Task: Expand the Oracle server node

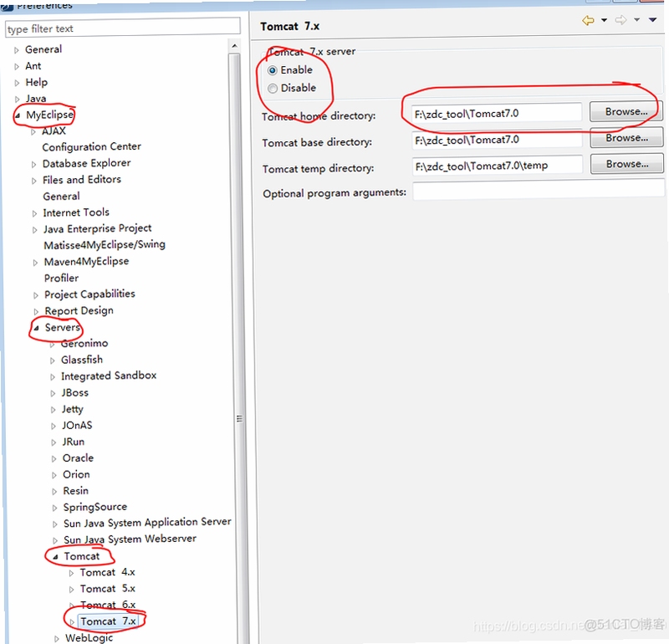Action: coord(54,459)
